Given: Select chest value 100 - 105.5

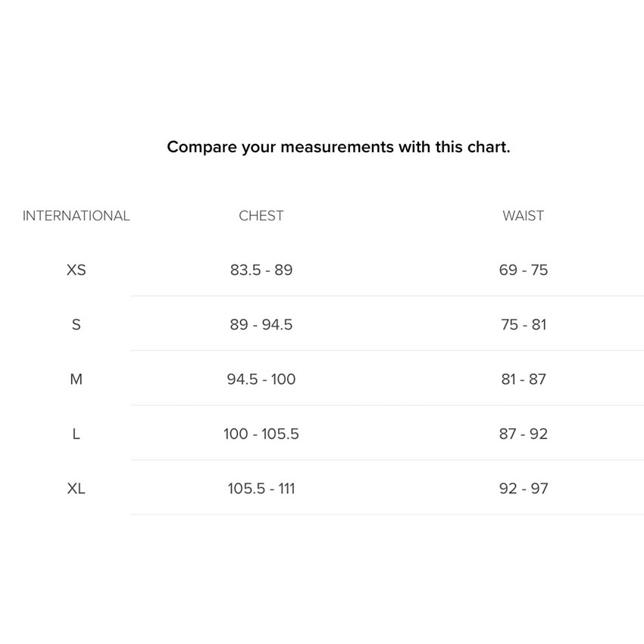Looking at the screenshot, I should pyautogui.click(x=261, y=433).
